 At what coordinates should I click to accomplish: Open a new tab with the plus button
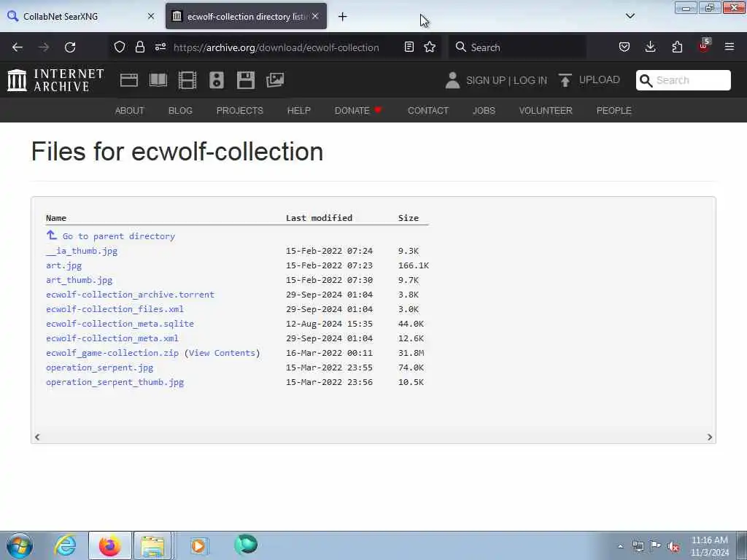343,17
